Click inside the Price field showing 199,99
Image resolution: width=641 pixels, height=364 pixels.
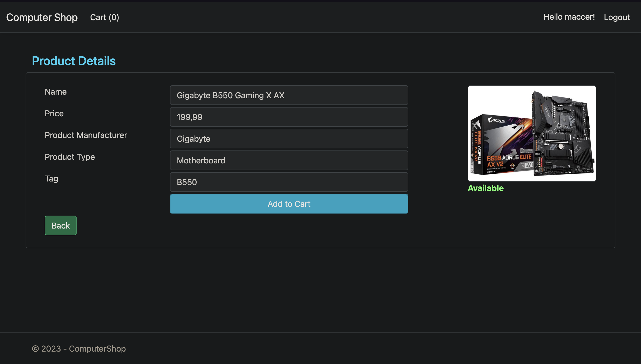289,117
